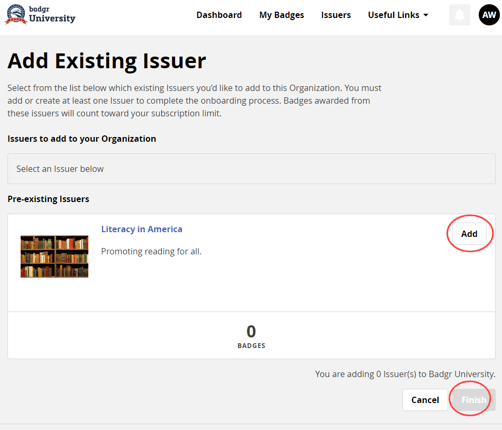The height and width of the screenshot is (430, 502).
Task: Open the AW user avatar menu
Action: click(489, 15)
